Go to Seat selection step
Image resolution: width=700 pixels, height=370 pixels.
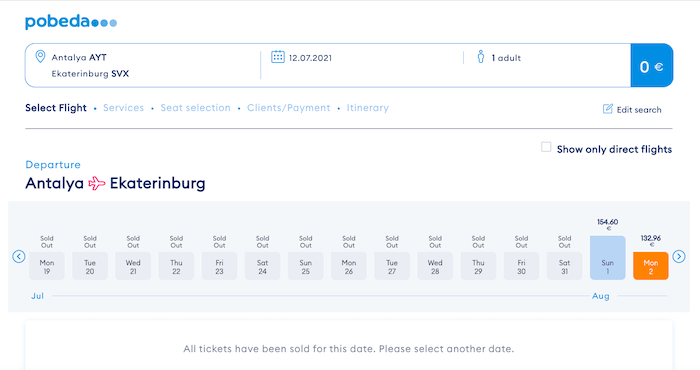(196, 108)
